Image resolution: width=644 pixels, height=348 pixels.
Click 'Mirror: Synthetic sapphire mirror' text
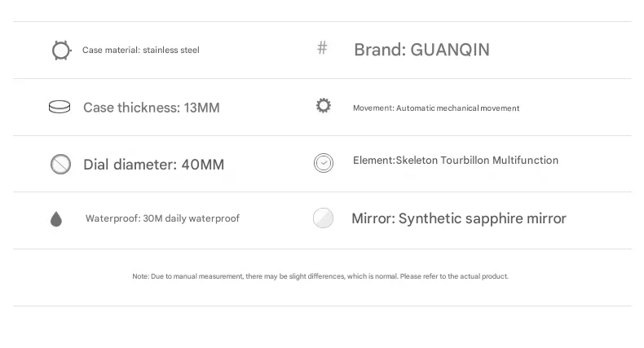pos(459,218)
